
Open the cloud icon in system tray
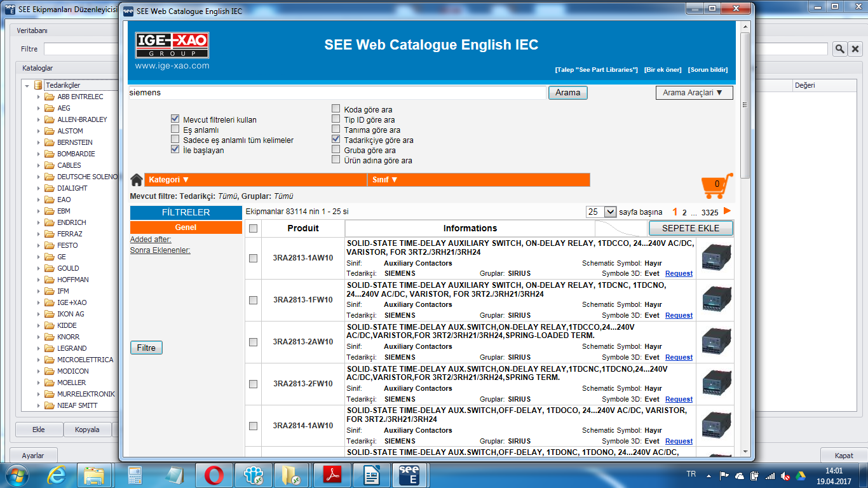tap(739, 475)
